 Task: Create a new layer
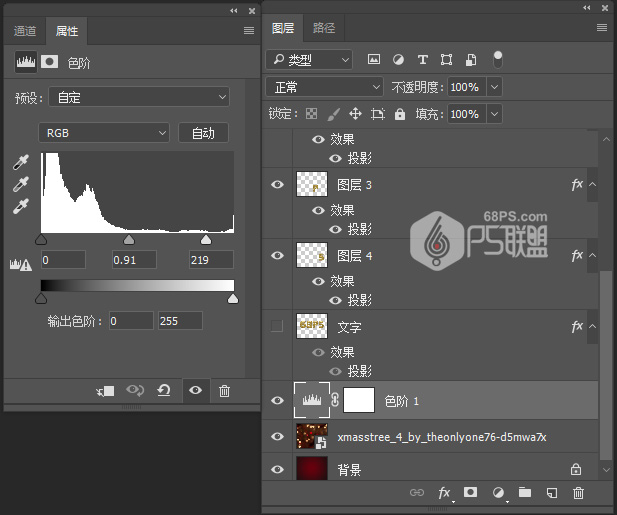click(x=552, y=493)
